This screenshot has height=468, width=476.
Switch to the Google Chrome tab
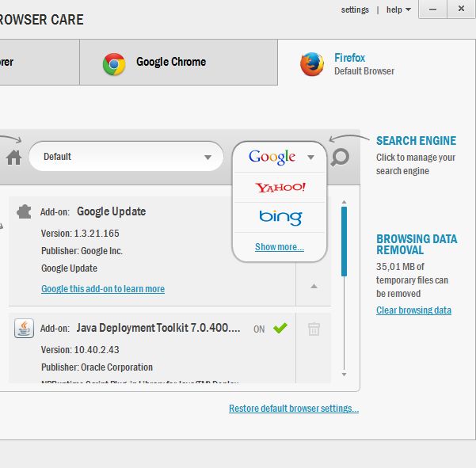pyautogui.click(x=178, y=63)
